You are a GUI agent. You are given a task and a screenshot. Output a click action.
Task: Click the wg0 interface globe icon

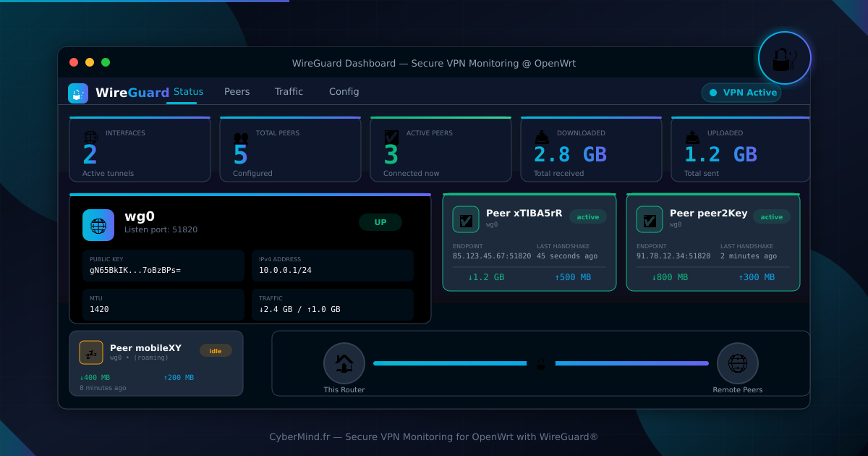98,225
